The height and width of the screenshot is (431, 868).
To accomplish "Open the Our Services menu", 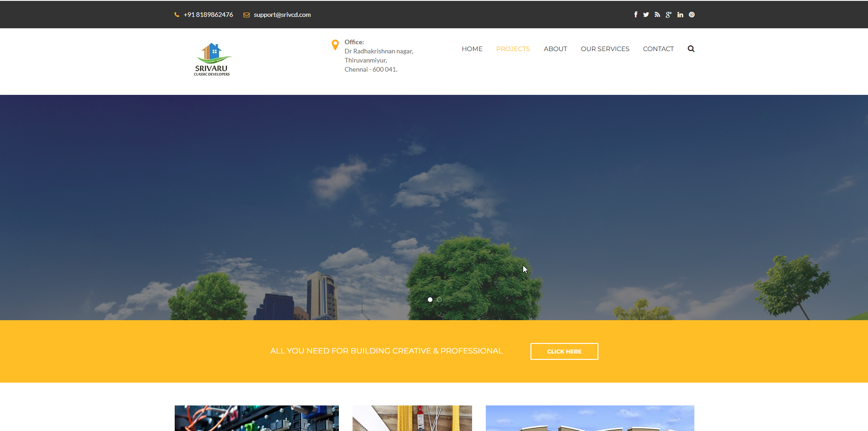I will click(x=605, y=49).
